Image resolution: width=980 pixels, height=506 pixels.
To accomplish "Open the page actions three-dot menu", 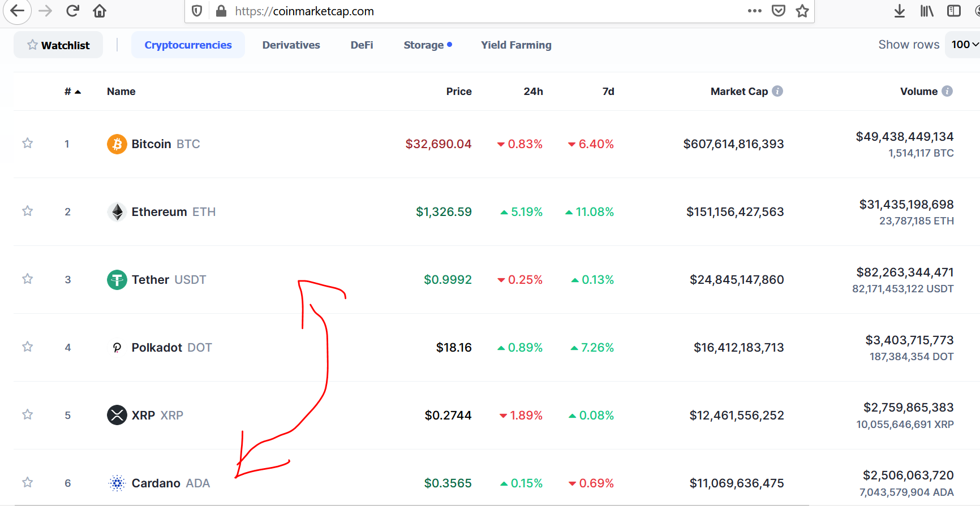I will 754,11.
